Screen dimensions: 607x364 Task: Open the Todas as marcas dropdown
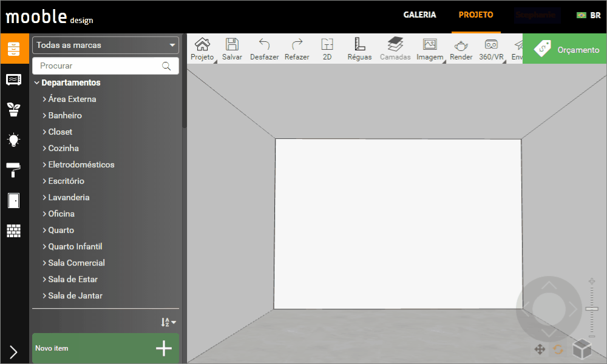[106, 45]
